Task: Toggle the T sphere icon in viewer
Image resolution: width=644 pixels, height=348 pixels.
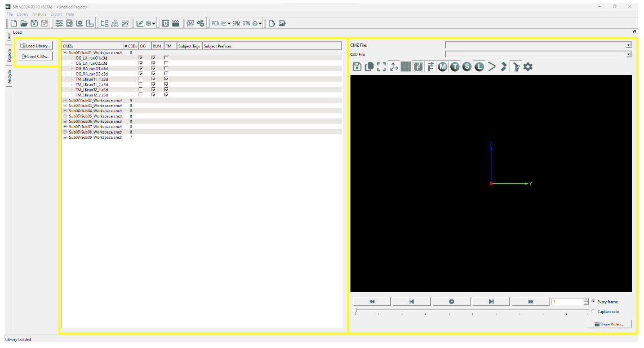Action: tap(455, 67)
